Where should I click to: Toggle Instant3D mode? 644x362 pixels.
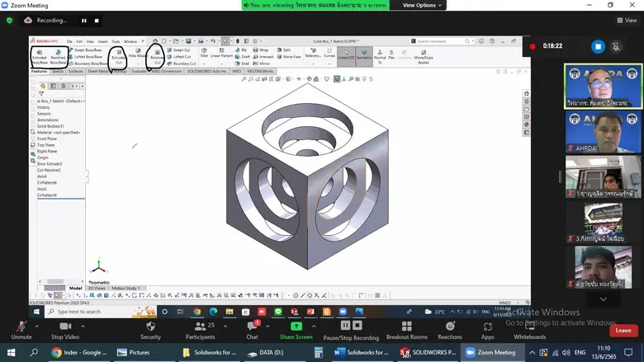(x=346, y=55)
